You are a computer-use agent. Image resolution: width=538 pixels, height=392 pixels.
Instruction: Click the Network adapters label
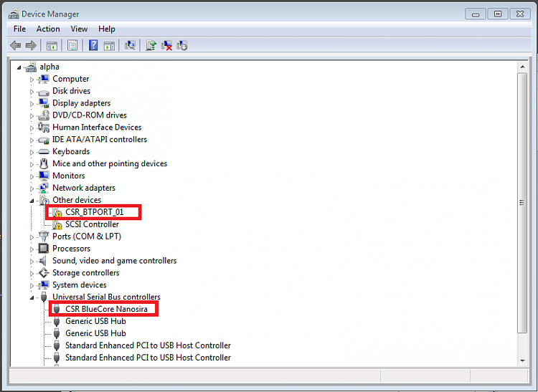pos(84,188)
